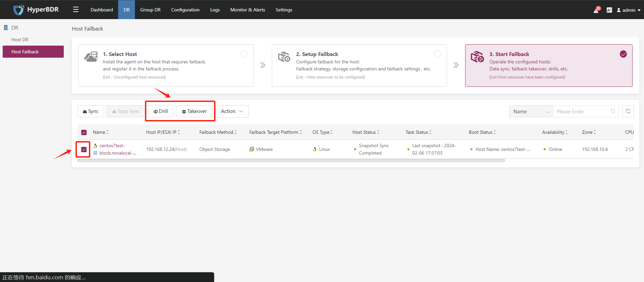The width and height of the screenshot is (644, 282).
Task: Open the admin user menu
Action: tap(629, 10)
